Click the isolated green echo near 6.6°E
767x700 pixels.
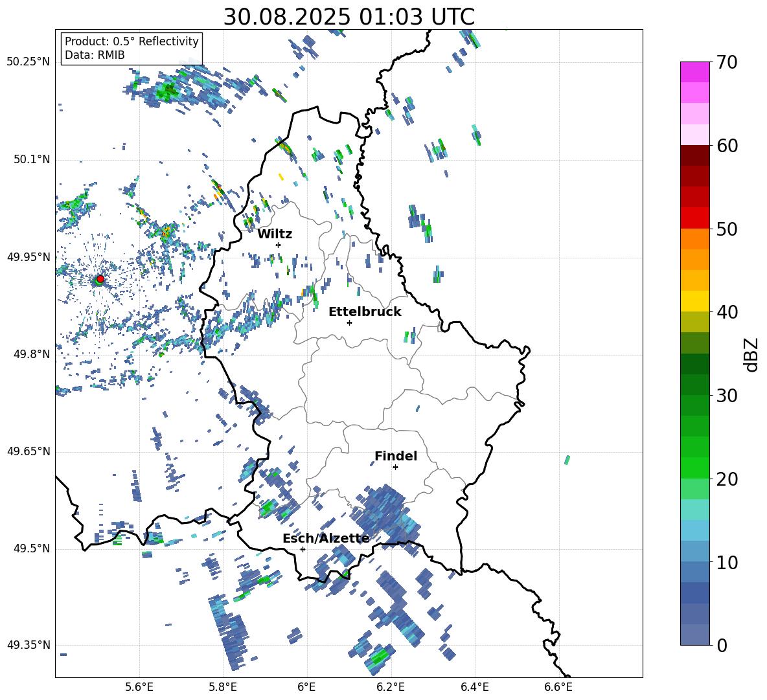pos(567,460)
